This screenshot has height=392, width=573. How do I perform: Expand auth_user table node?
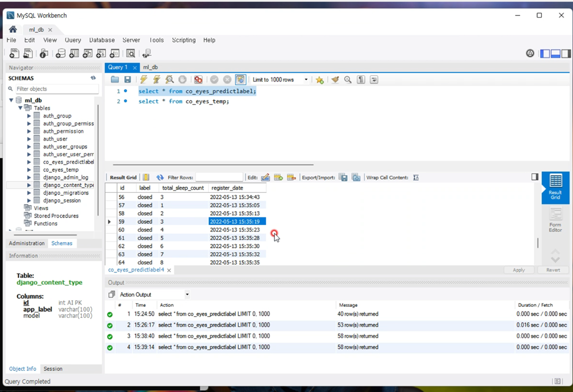point(29,139)
